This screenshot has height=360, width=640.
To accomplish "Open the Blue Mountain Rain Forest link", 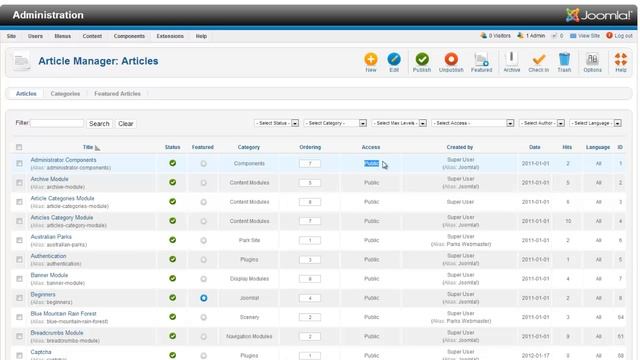I will 63,313.
